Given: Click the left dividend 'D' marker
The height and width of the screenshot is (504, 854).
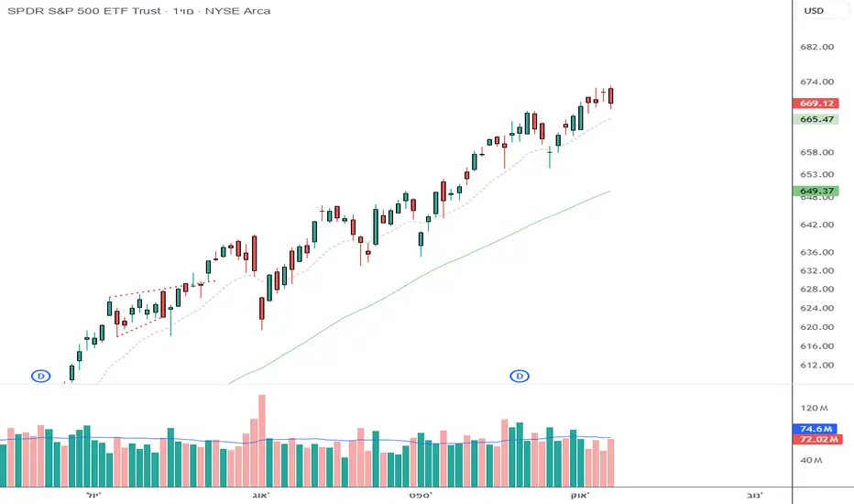Looking at the screenshot, I should click(x=40, y=376).
